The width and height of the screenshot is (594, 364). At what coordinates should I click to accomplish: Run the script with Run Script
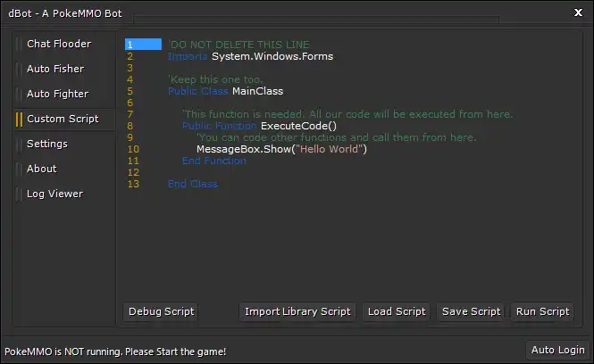coord(542,311)
